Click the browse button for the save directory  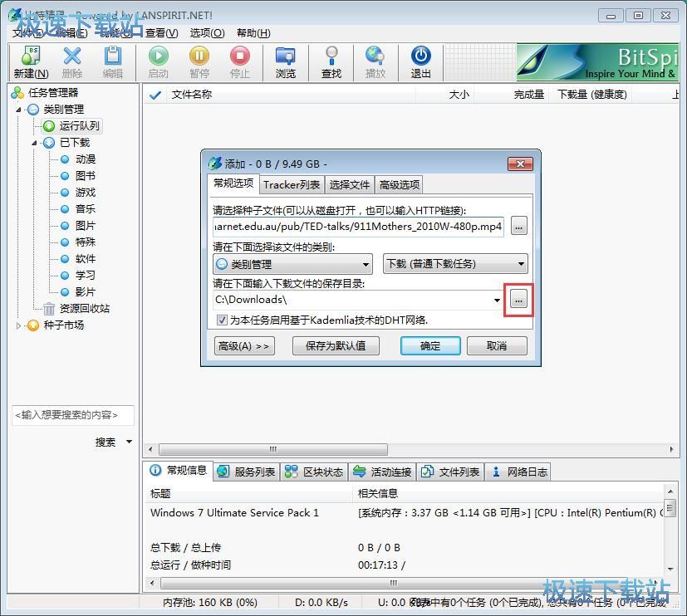tap(518, 301)
